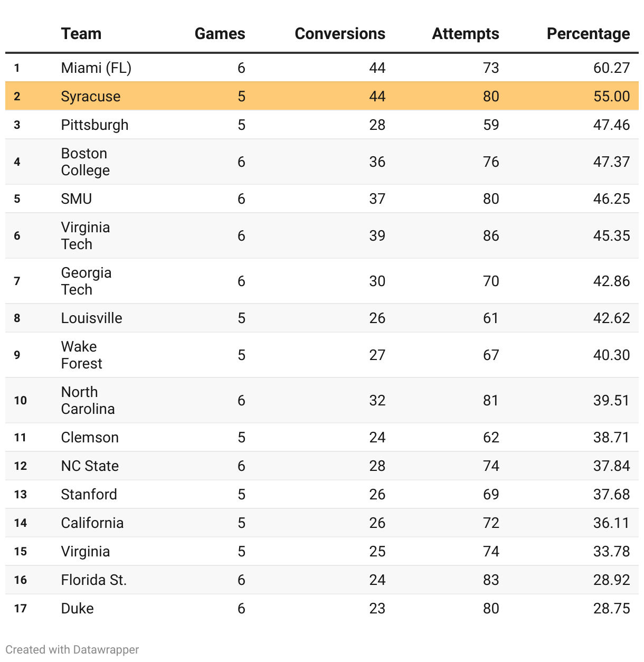Click the Clemson team name
This screenshot has width=644, height=662.
[x=90, y=437]
